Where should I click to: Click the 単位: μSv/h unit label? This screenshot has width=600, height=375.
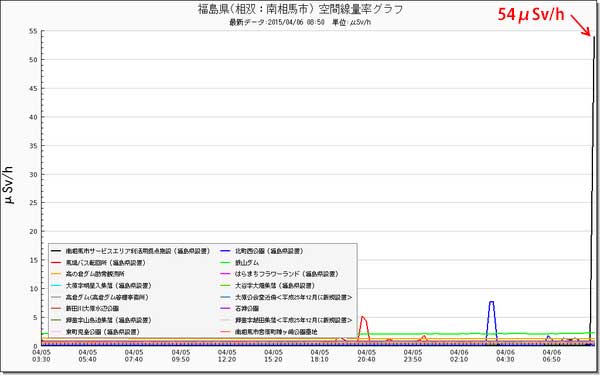click(x=351, y=22)
